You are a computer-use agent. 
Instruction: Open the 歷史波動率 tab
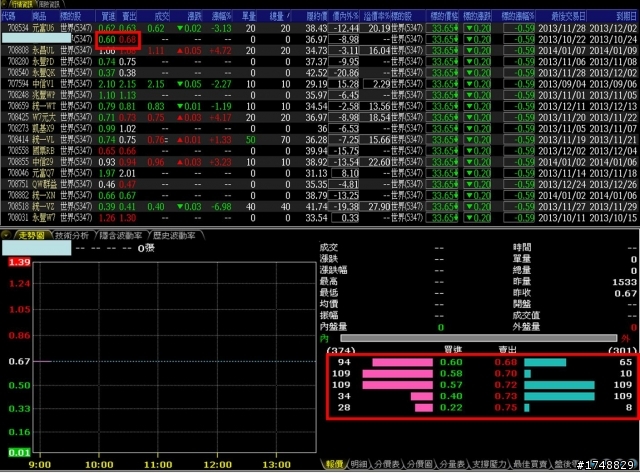174,235
